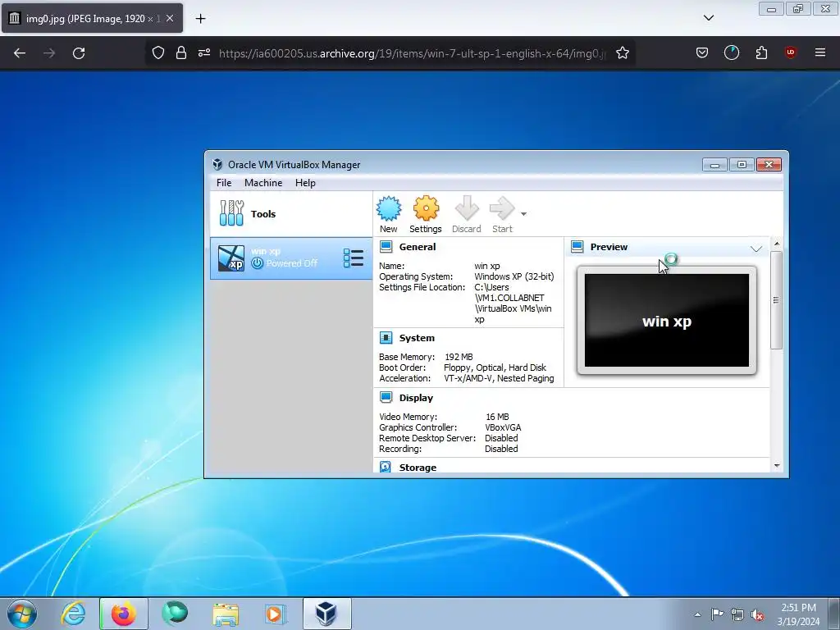Click the System section chip icon
This screenshot has width=840, height=630.
[386, 337]
